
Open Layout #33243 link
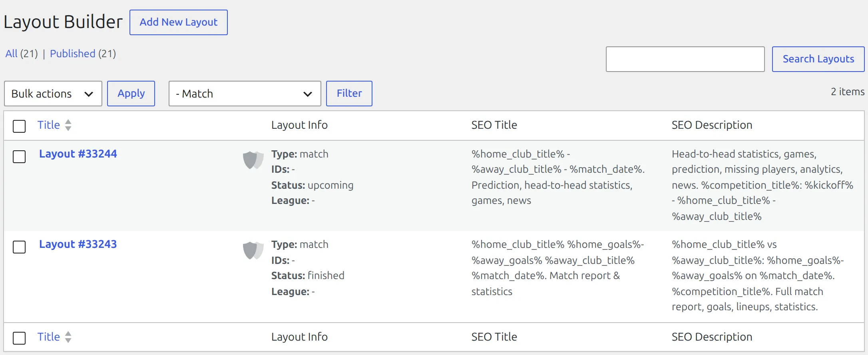coord(78,244)
